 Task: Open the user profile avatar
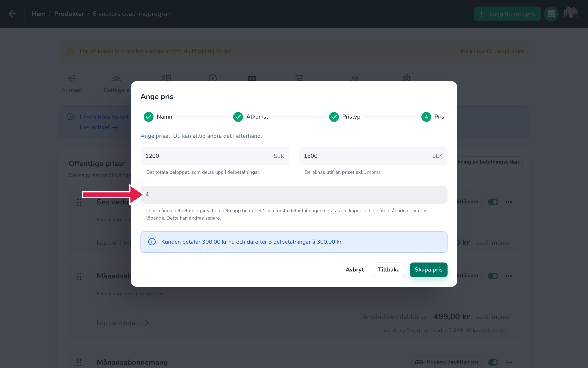click(570, 14)
